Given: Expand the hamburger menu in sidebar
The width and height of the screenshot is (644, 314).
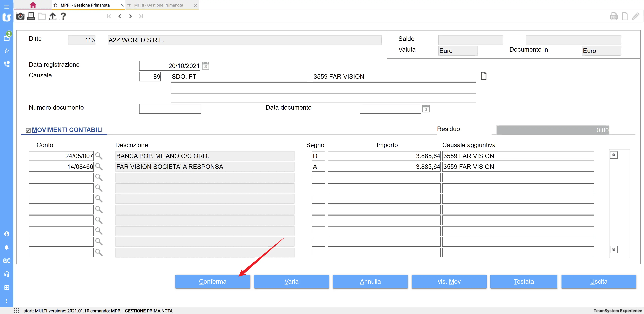Looking at the screenshot, I should pos(7,7).
